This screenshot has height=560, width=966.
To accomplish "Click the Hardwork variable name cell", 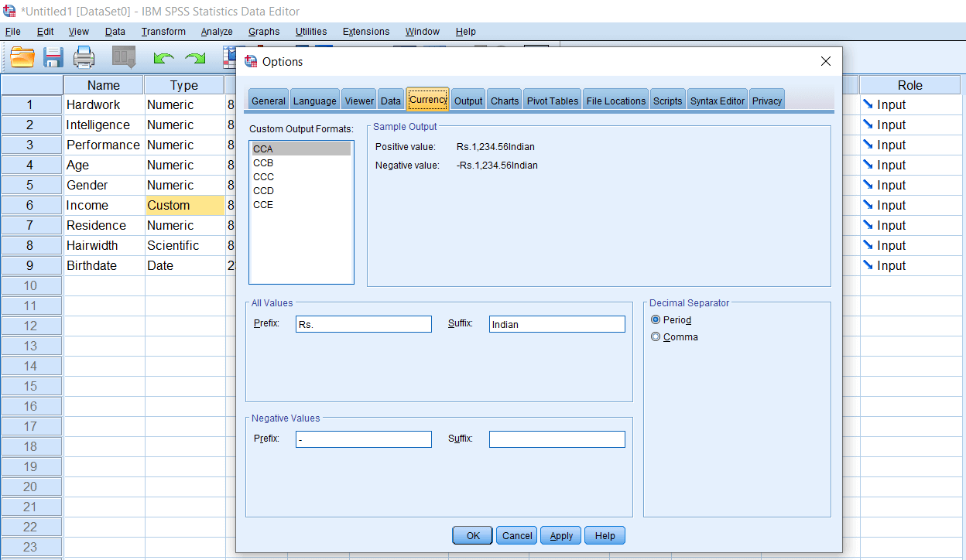I will click(x=104, y=104).
